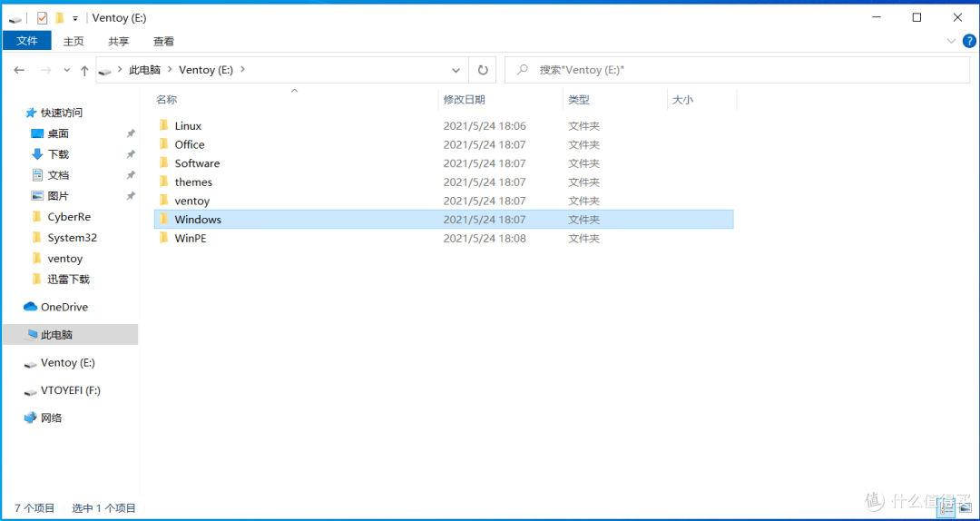
Task: Go back with the left arrow button
Action: (x=19, y=70)
